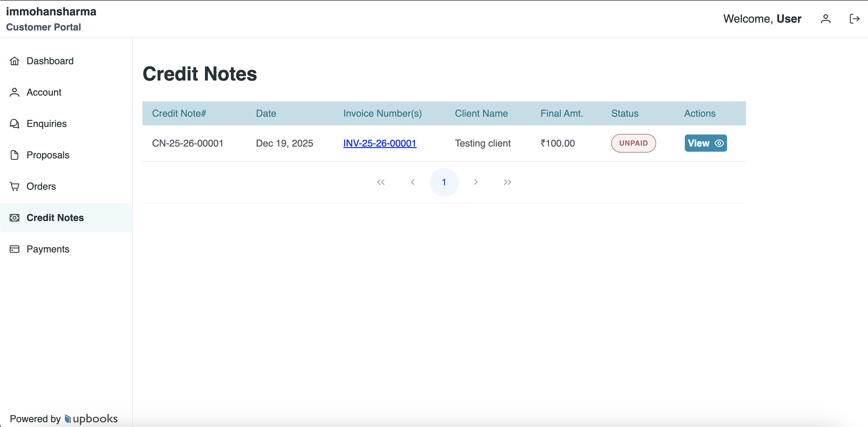Select the Credit Notes sidebar item
Image resolution: width=868 pixels, height=427 pixels.
(x=55, y=217)
